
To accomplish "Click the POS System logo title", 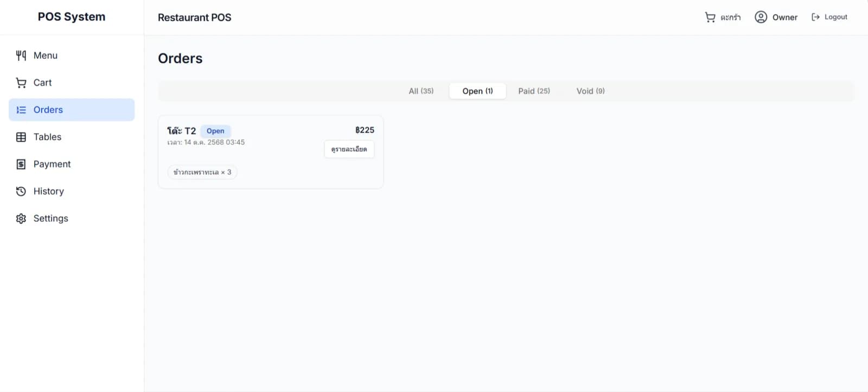I will pyautogui.click(x=72, y=17).
